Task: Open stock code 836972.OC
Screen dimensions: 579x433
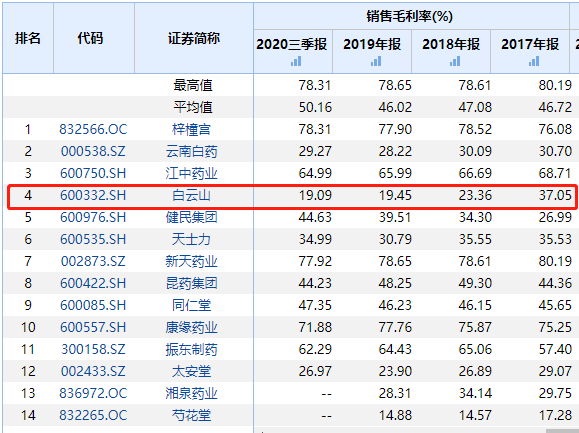Action: (93, 394)
